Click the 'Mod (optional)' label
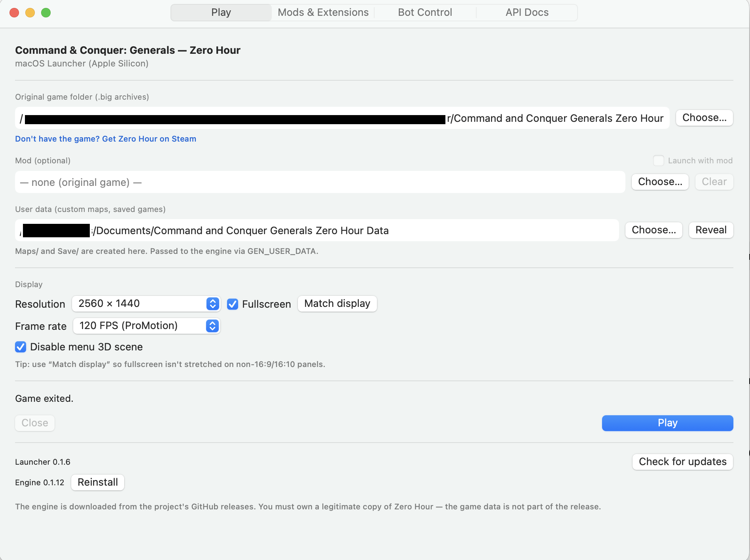 (x=43, y=161)
